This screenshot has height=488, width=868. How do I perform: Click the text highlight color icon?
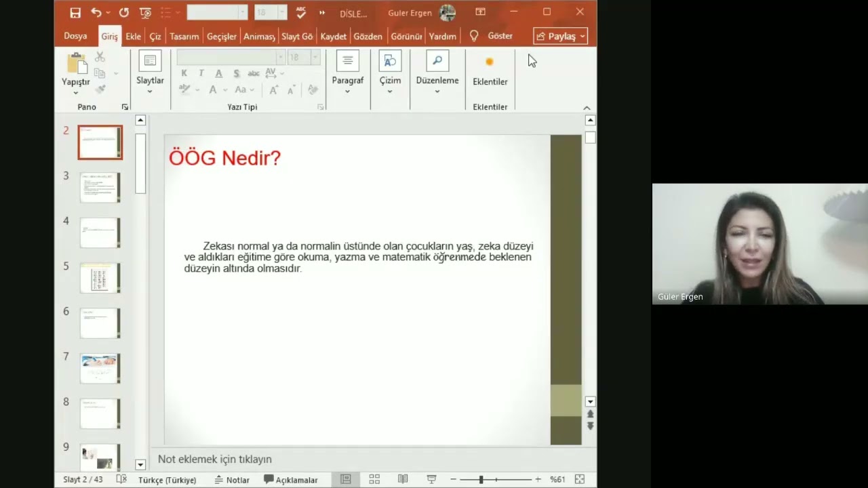point(184,89)
